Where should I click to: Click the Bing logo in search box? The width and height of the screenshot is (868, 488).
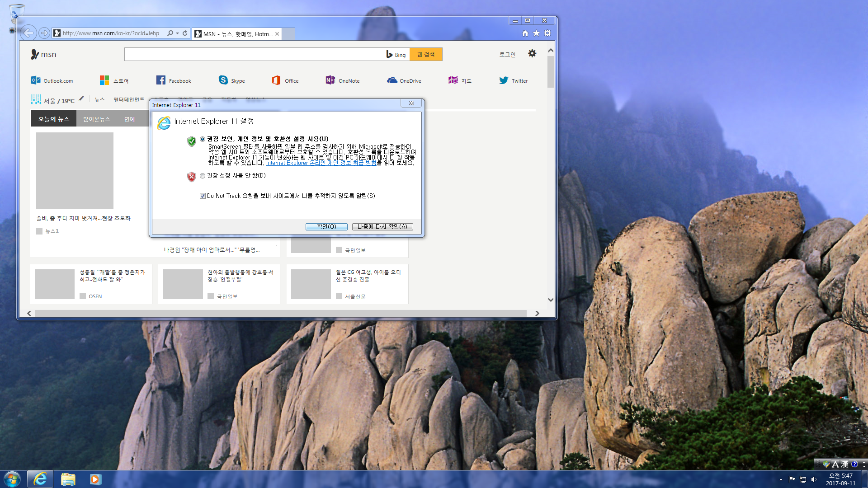[396, 55]
